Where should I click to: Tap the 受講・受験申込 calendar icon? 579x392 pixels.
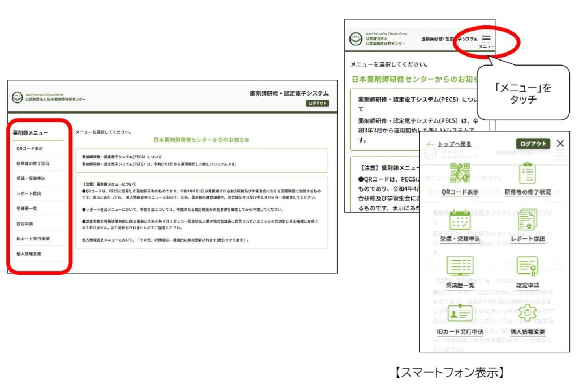point(460,220)
